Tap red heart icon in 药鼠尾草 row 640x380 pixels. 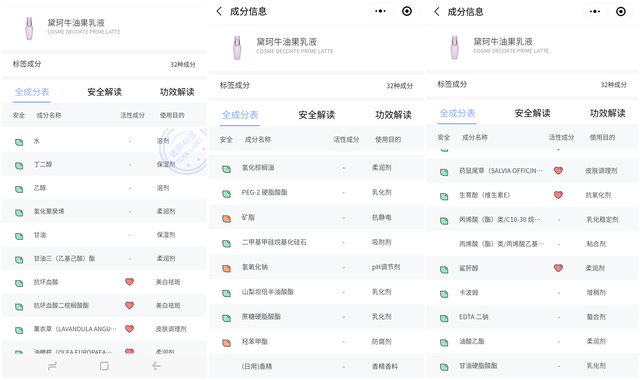pyautogui.click(x=558, y=171)
